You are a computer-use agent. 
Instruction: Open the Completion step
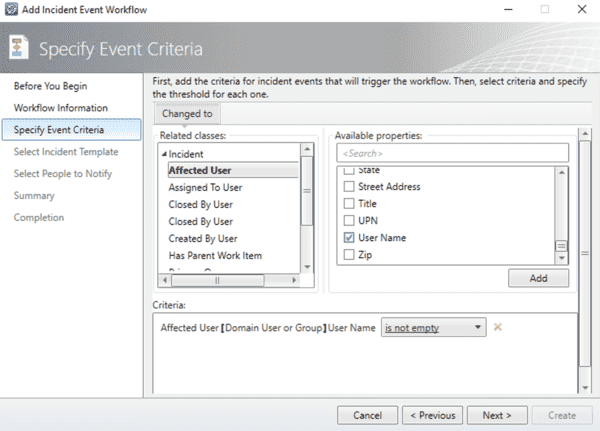[39, 217]
